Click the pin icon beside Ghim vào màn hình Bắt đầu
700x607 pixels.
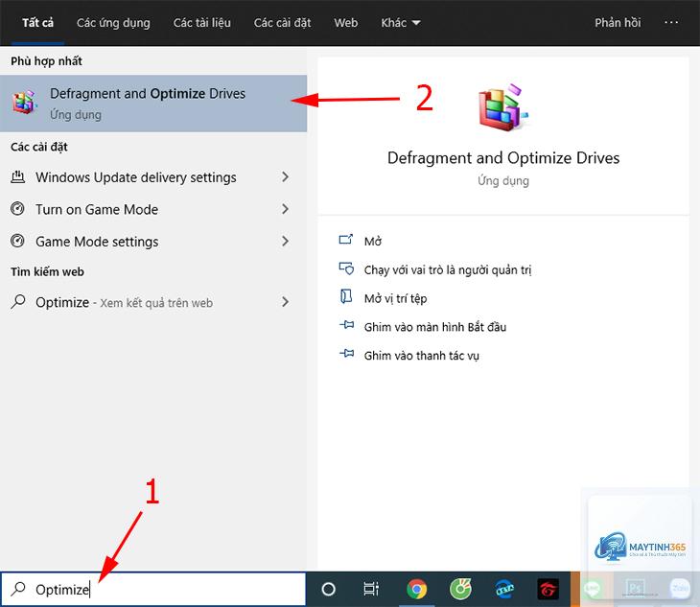346,325
